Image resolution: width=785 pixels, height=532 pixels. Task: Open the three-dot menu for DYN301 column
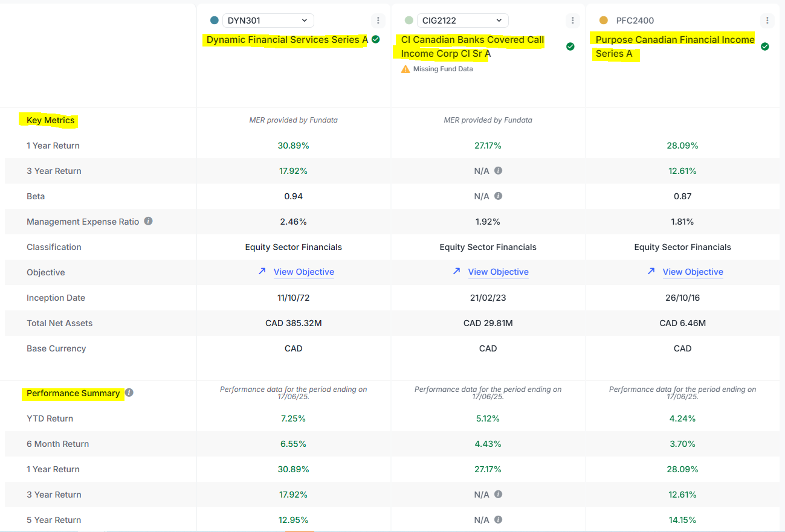tap(378, 21)
